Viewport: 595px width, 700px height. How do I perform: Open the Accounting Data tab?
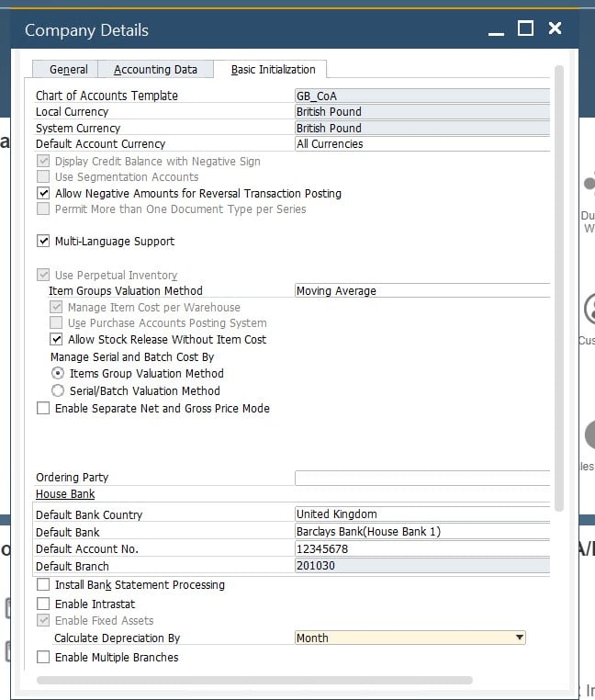point(155,70)
